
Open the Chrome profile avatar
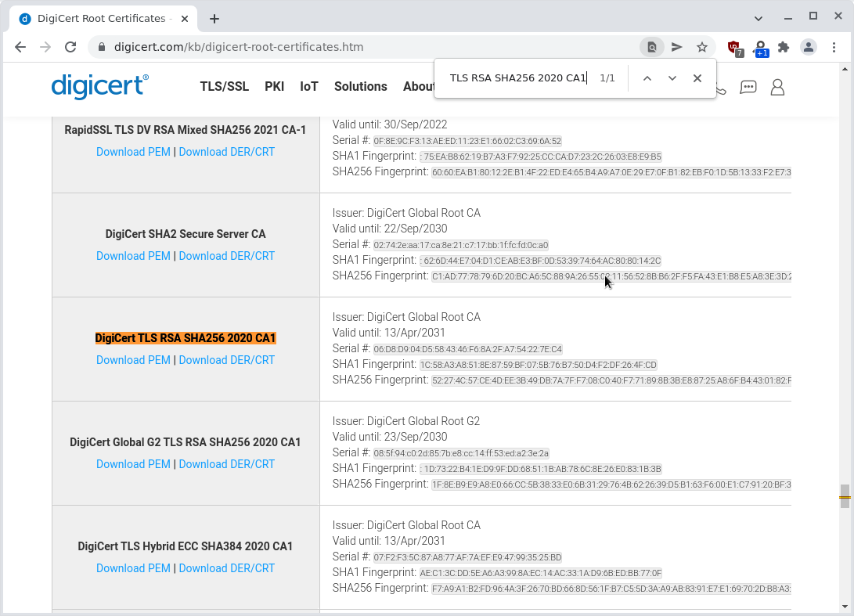809,47
